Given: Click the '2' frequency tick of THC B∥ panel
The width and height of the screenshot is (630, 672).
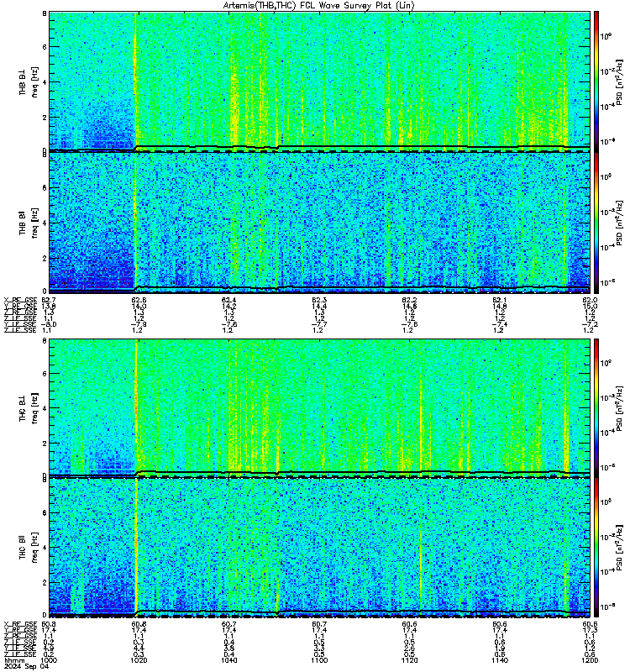Looking at the screenshot, I should [45, 583].
